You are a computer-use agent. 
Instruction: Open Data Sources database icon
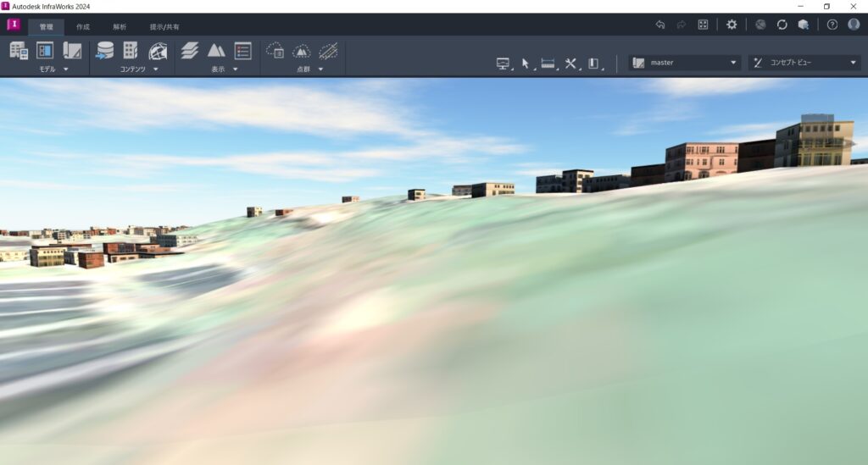pos(104,50)
